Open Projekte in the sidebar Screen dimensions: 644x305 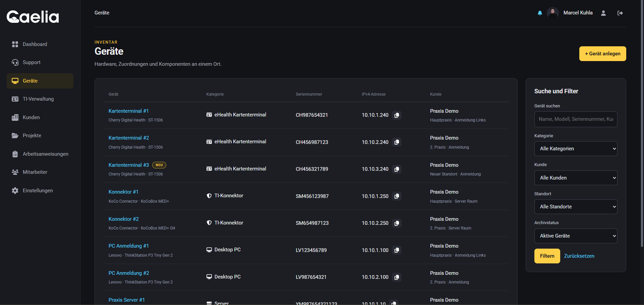point(40,136)
